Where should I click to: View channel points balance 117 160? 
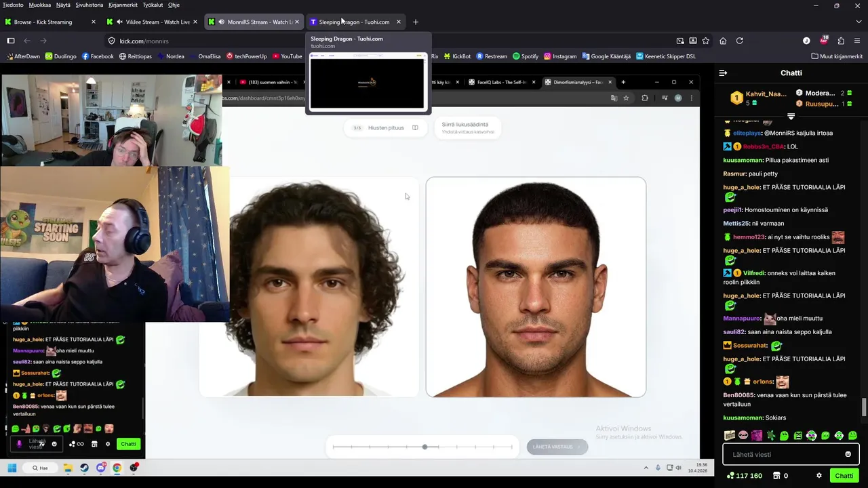point(744,476)
